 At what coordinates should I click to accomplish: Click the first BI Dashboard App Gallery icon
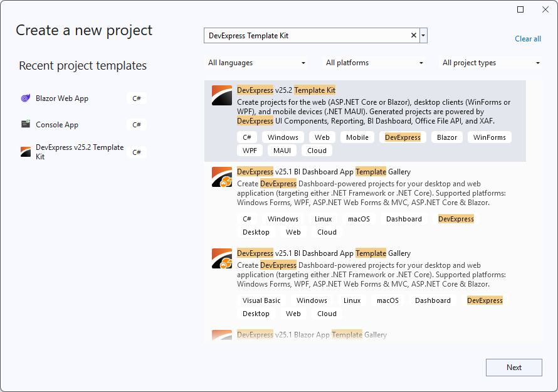pos(221,176)
